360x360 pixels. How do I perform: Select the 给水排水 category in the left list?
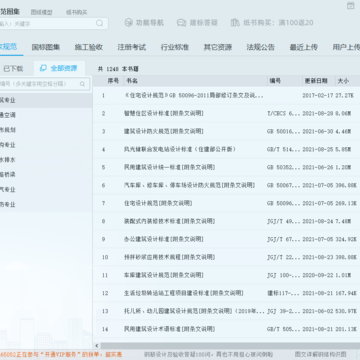click(x=46, y=160)
